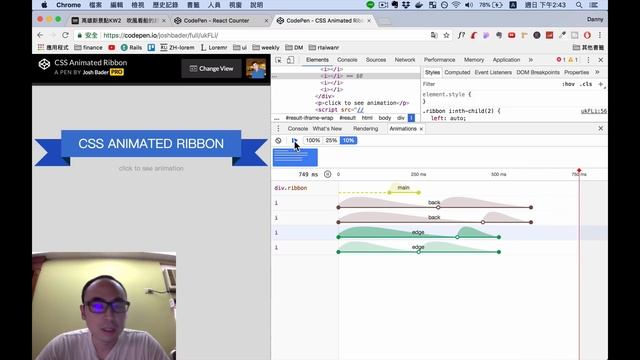The height and width of the screenshot is (360, 640).
Task: Select the #result-iframe-wrap breadcrumb
Action: coord(309,118)
